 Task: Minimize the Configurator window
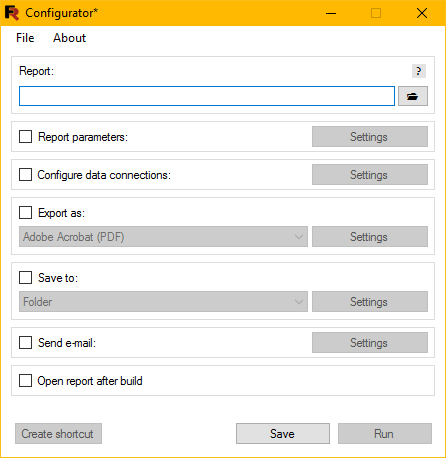pyautogui.click(x=331, y=13)
